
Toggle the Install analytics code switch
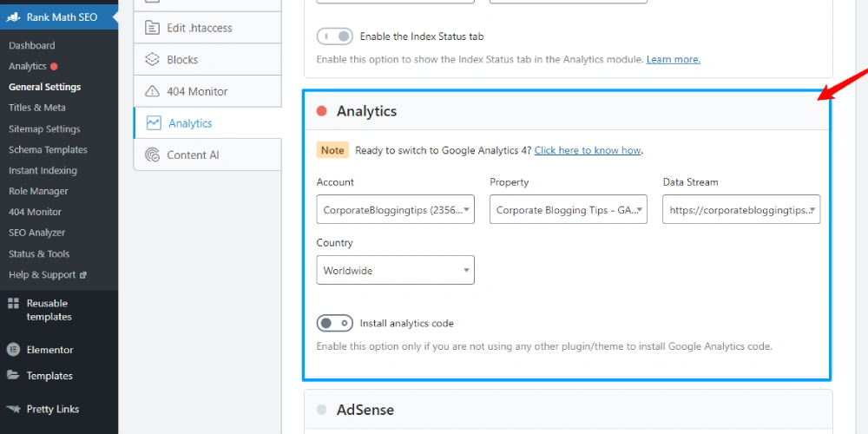pos(335,323)
